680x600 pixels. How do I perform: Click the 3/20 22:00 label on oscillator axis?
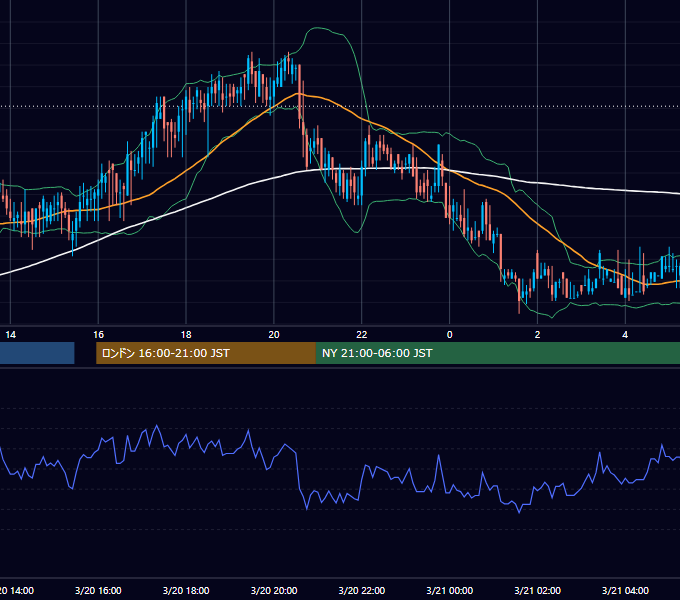362,590
